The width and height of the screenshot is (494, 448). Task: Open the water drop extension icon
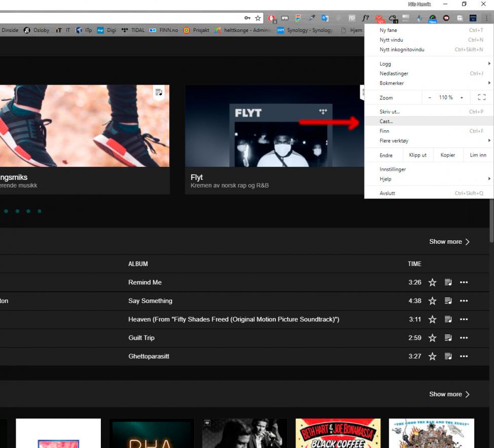(x=419, y=18)
